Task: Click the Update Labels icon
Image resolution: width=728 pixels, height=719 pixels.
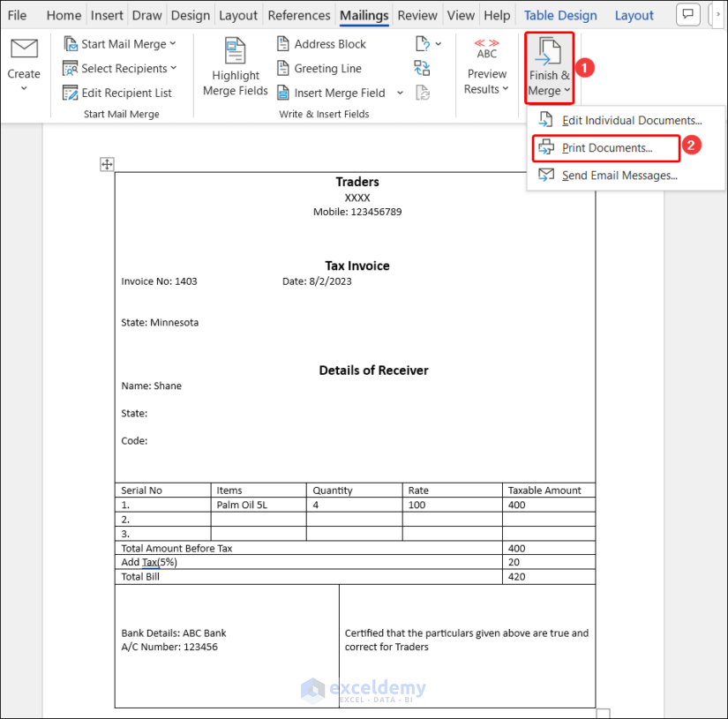Action: [x=422, y=93]
